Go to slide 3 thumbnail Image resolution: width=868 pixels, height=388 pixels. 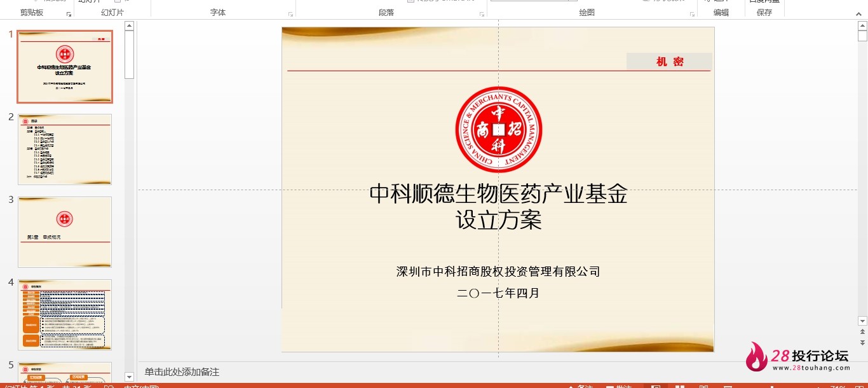pos(65,232)
